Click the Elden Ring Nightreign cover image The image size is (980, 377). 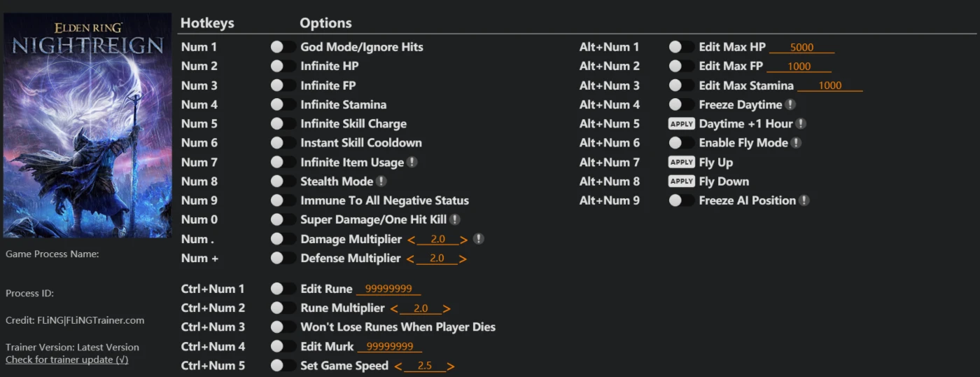tap(87, 125)
